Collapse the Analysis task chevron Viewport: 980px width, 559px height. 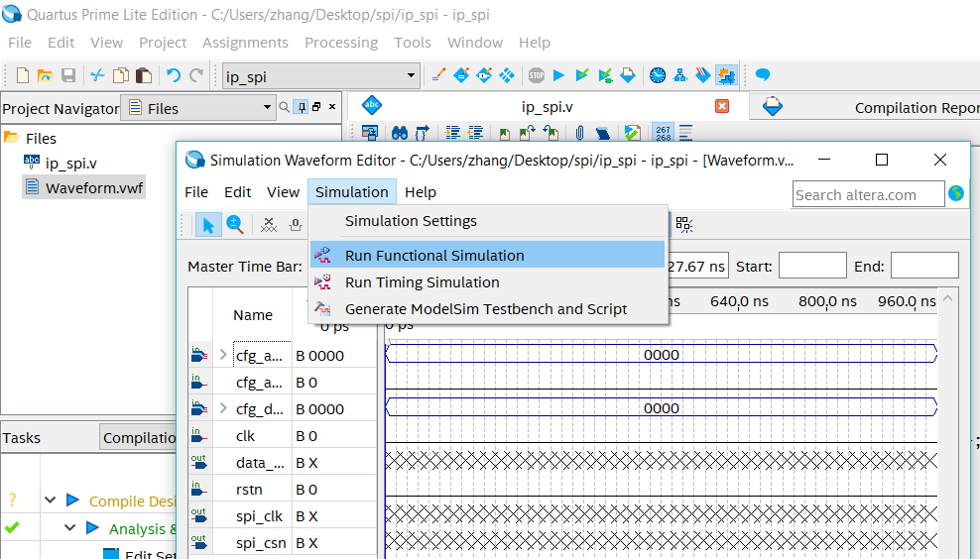point(70,527)
